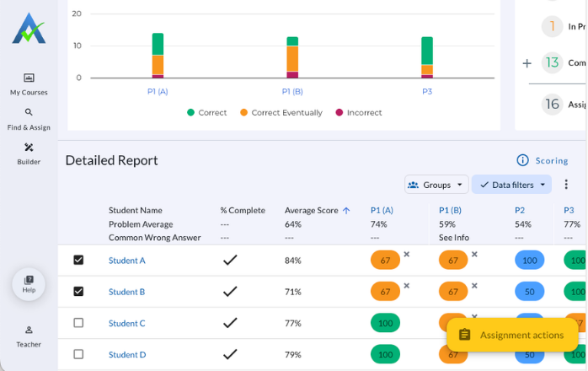The image size is (588, 371).
Task: Expand the Completed count plus sign
Action: pyautogui.click(x=527, y=63)
